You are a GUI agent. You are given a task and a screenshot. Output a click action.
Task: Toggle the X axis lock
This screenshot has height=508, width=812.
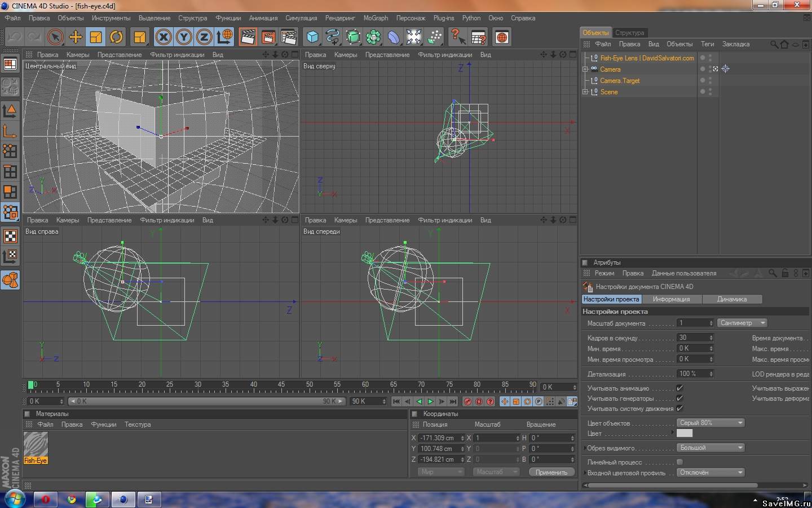click(164, 37)
